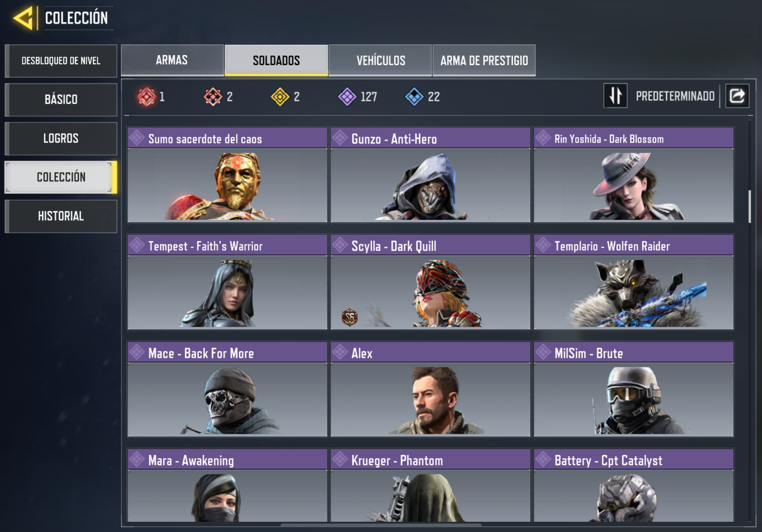
Task: Choose the Mace - Back For More card
Action: click(x=227, y=389)
